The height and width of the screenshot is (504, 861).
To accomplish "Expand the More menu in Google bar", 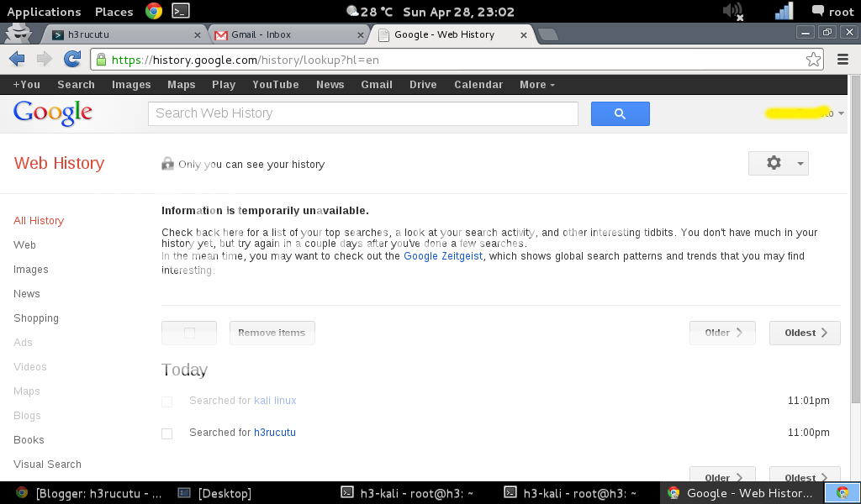I will 537,85.
